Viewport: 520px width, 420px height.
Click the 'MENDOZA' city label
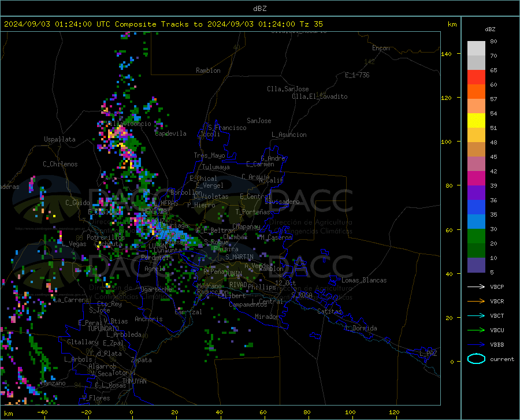coord(154,211)
